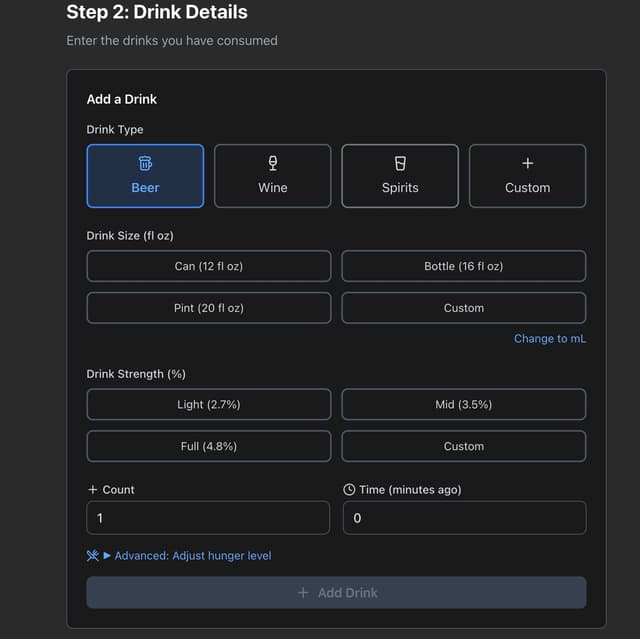Select Custom drink strength option
The width and height of the screenshot is (640, 639).
pyautogui.click(x=464, y=446)
